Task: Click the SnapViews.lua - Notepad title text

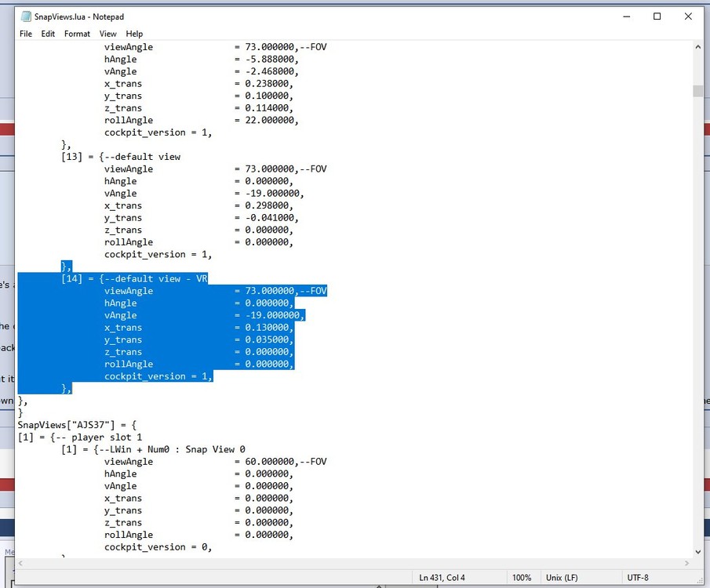Action: tap(79, 16)
